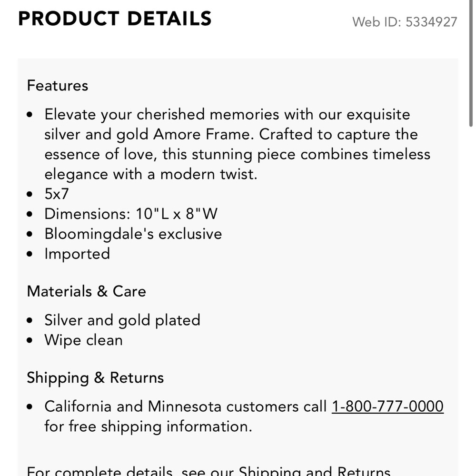The width and height of the screenshot is (476, 476).
Task: Click the Elevate your cherished memories text line
Action: point(227,115)
